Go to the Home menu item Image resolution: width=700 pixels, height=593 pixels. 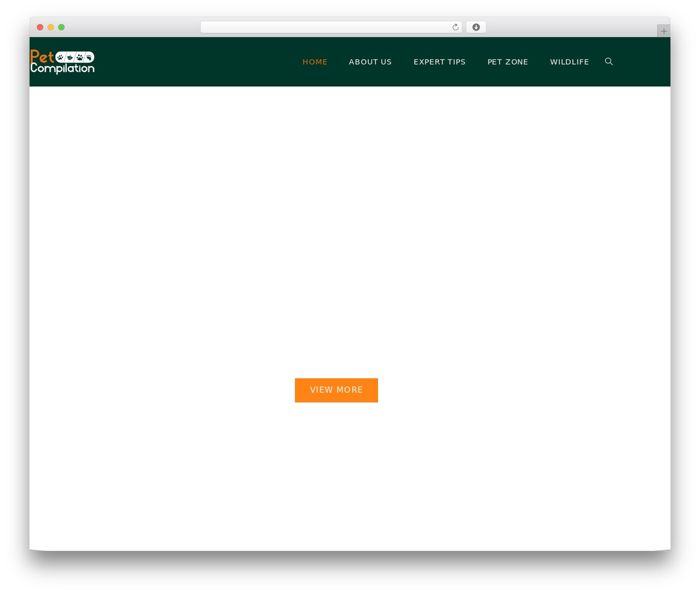(315, 62)
